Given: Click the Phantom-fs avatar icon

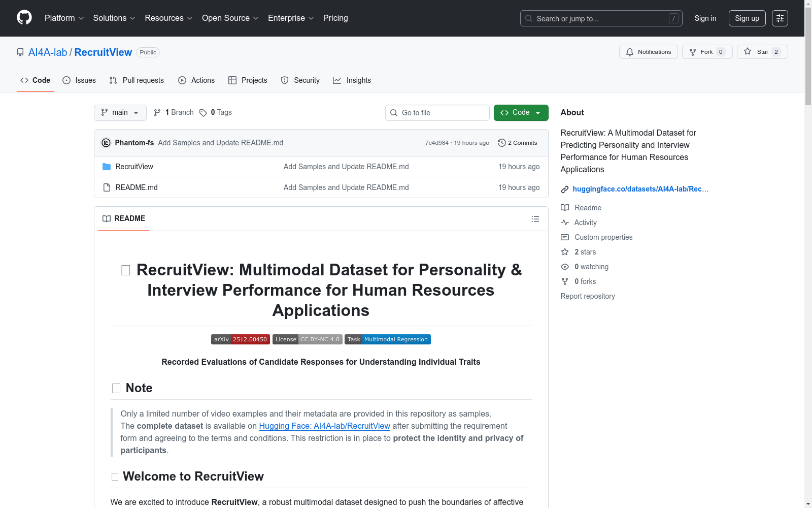Looking at the screenshot, I should (x=106, y=143).
